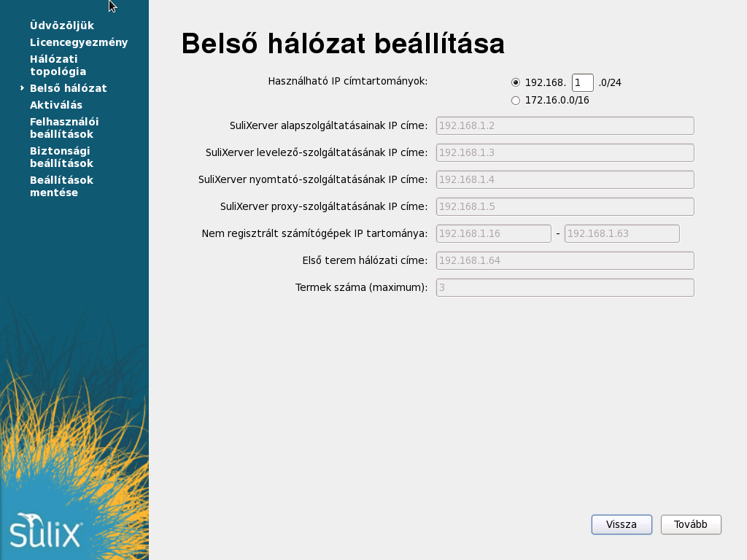This screenshot has width=747, height=560.
Task: Click the SuliXerver levelező-szolgáltatásának IP címe label
Action: 317,152
